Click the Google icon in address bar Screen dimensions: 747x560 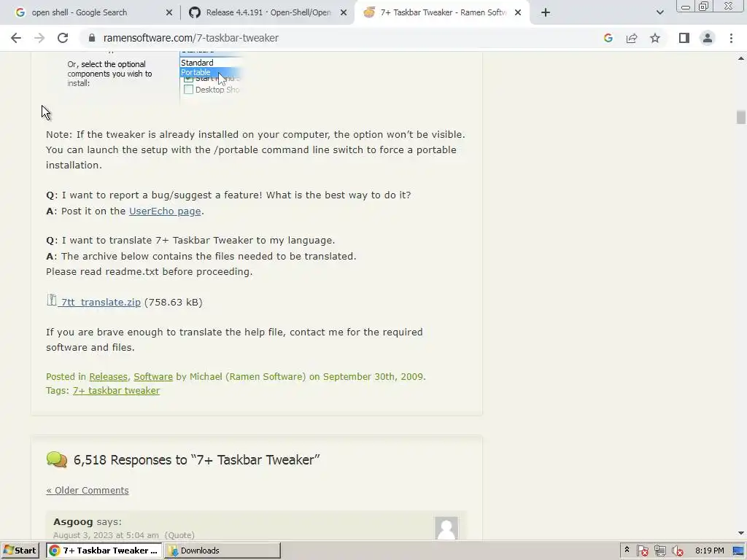pyautogui.click(x=608, y=38)
